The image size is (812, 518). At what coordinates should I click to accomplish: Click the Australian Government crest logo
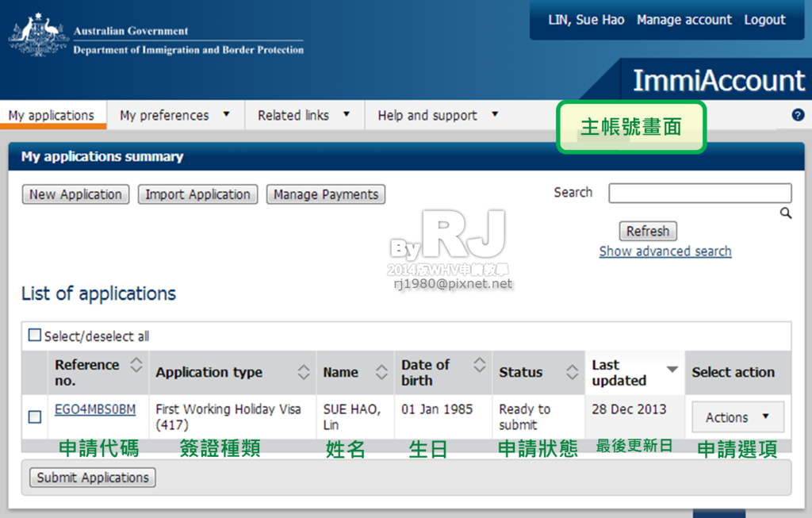[x=38, y=35]
